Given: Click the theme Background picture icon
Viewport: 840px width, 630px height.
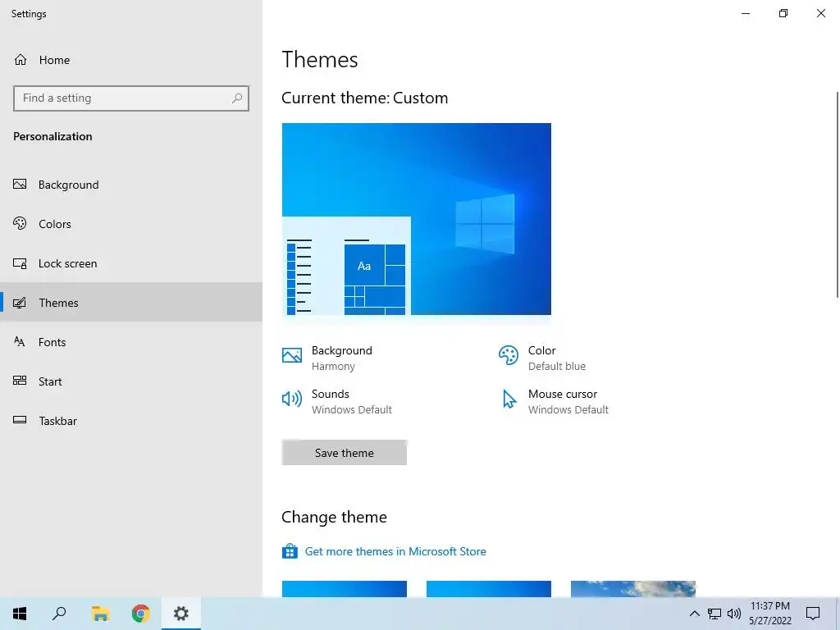Looking at the screenshot, I should coord(292,354).
